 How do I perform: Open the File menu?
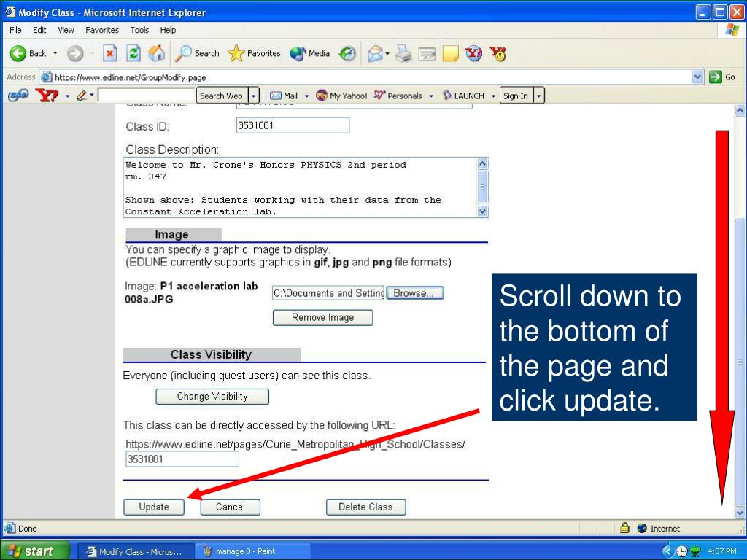pos(15,30)
